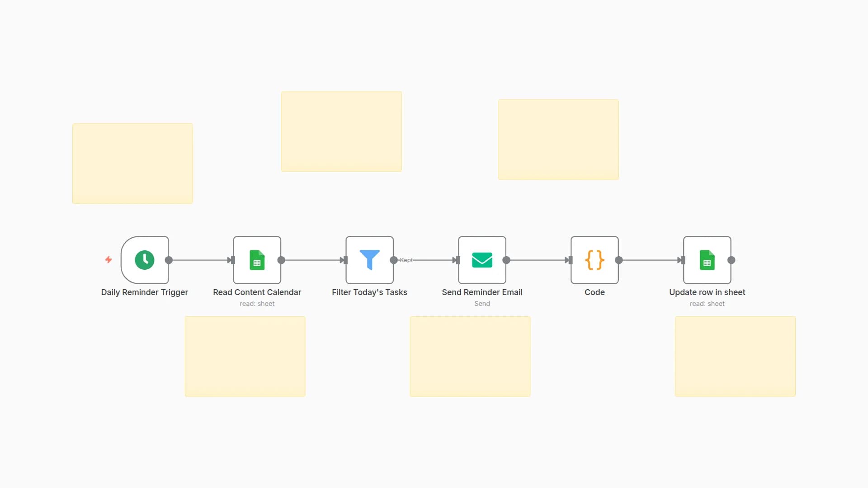
Task: Select the Read Content Calendar sheets node
Action: [x=257, y=260]
